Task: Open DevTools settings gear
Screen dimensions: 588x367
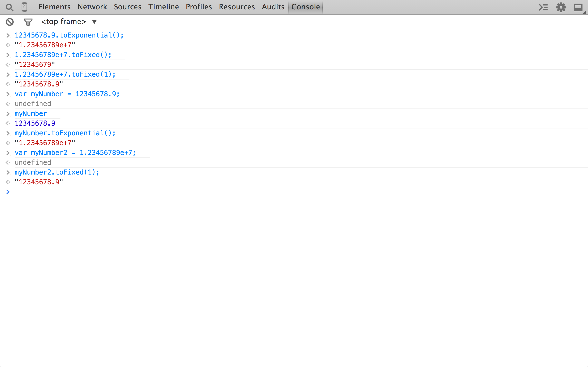Action: pos(561,7)
